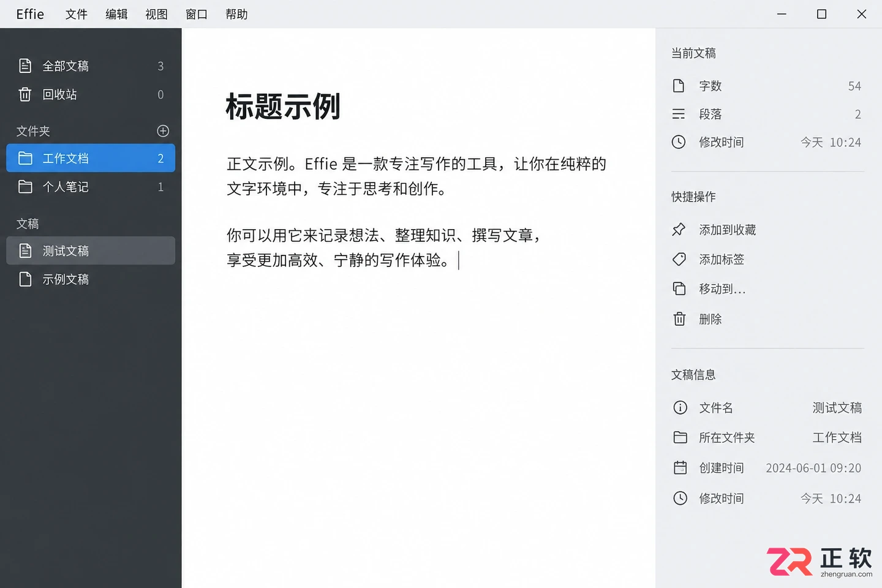Click the 示例文稿 document icon
This screenshot has width=882, height=588.
point(25,279)
